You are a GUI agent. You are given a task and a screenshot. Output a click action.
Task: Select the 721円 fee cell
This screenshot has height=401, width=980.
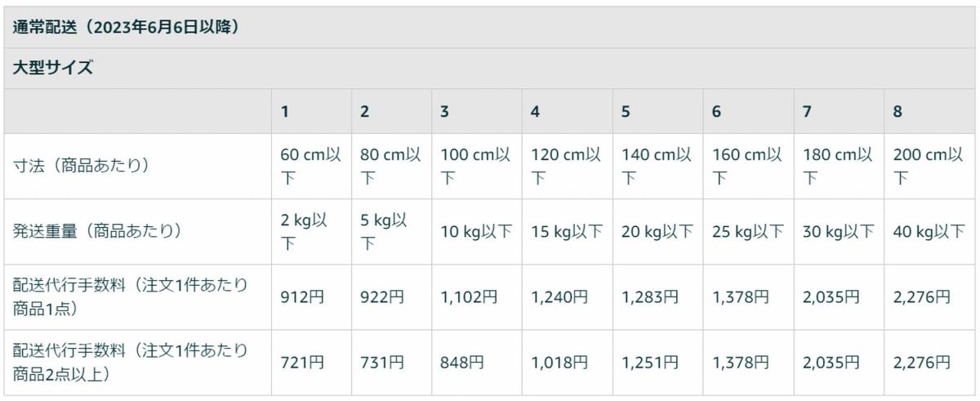(x=302, y=363)
